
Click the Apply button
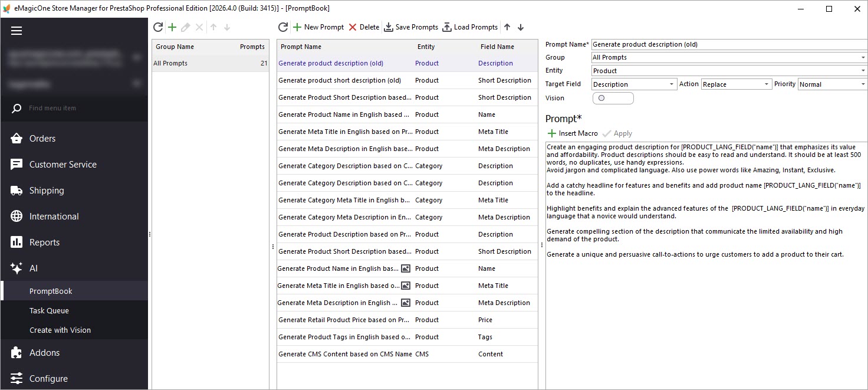click(x=617, y=133)
